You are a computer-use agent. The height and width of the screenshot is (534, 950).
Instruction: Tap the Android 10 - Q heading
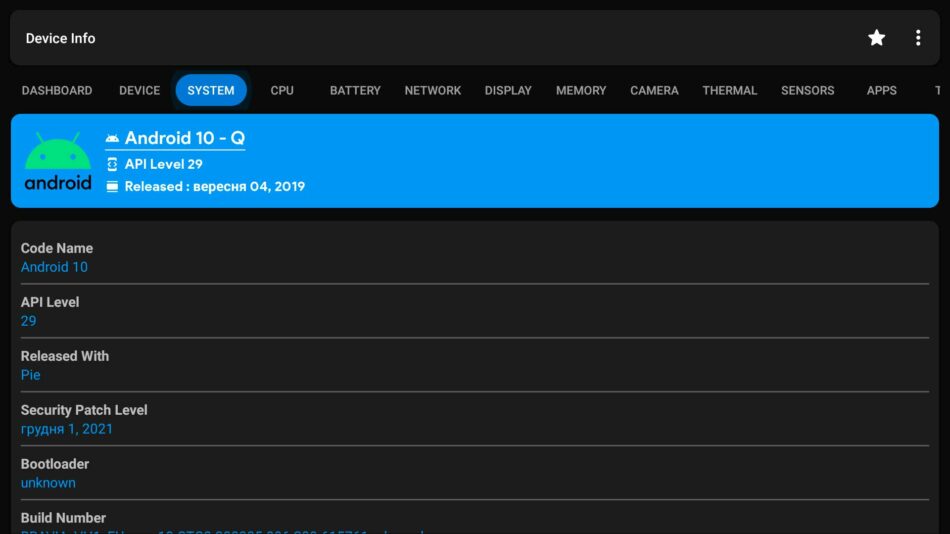click(185, 138)
